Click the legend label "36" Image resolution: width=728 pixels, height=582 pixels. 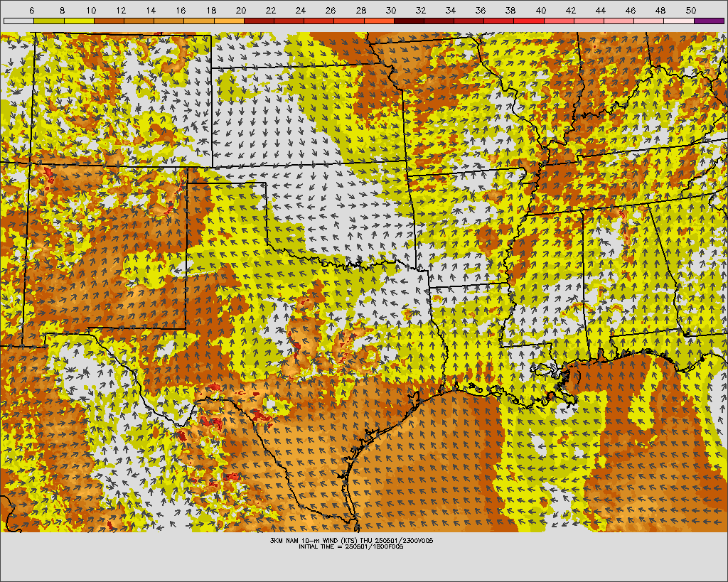(x=481, y=11)
